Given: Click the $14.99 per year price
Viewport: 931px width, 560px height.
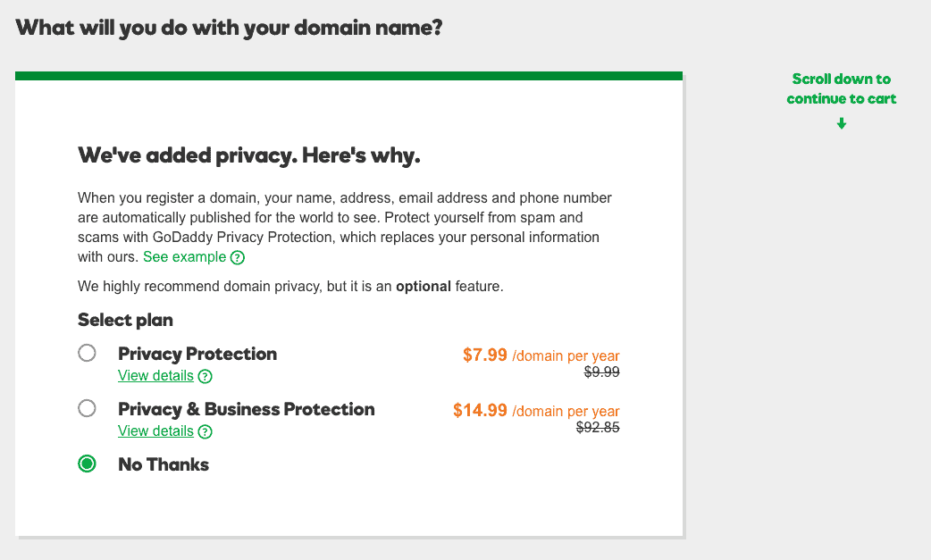Looking at the screenshot, I should (x=536, y=410).
